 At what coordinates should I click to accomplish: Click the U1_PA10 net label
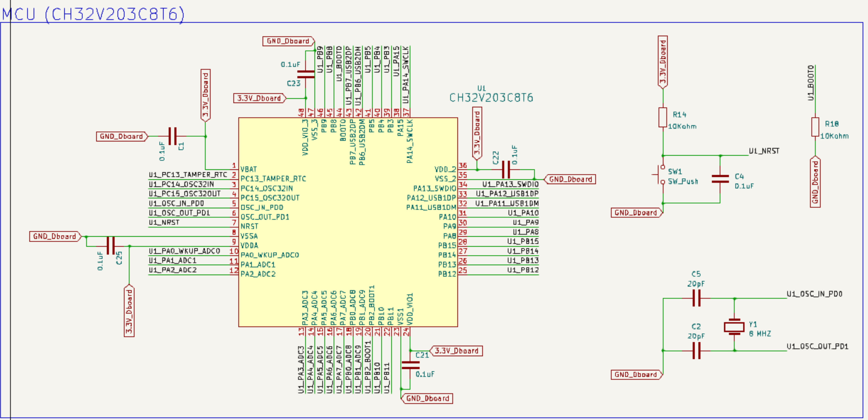(523, 213)
